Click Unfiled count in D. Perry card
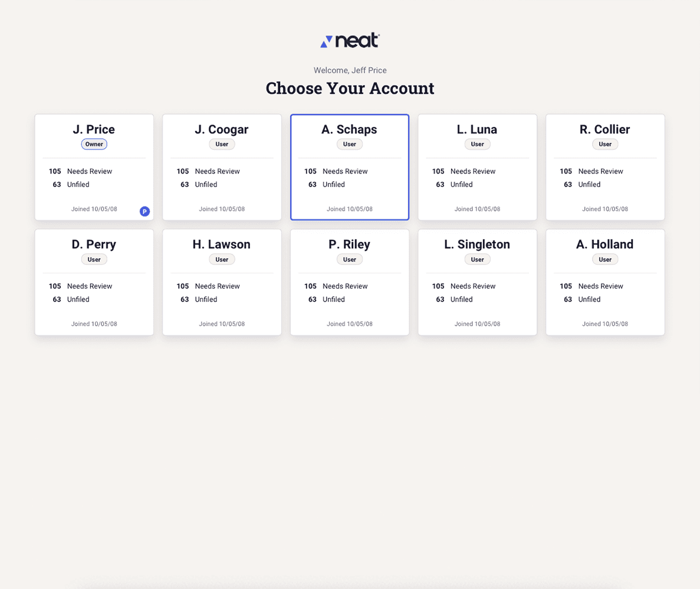Image resolution: width=700 pixels, height=589 pixels. [57, 299]
